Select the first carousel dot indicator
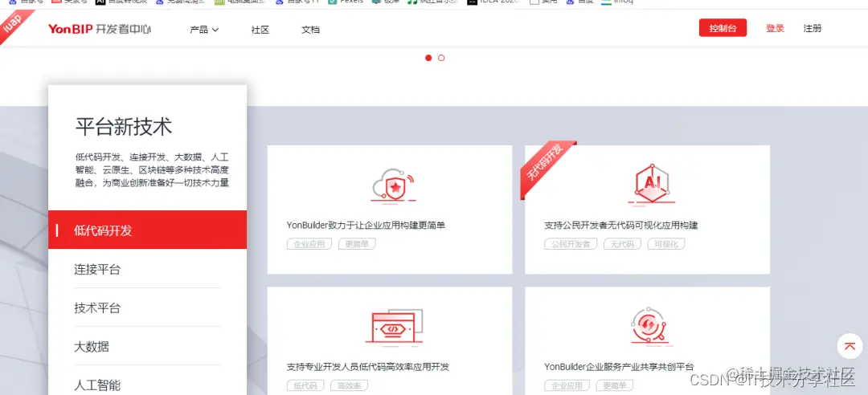The width and height of the screenshot is (868, 395). (x=428, y=58)
